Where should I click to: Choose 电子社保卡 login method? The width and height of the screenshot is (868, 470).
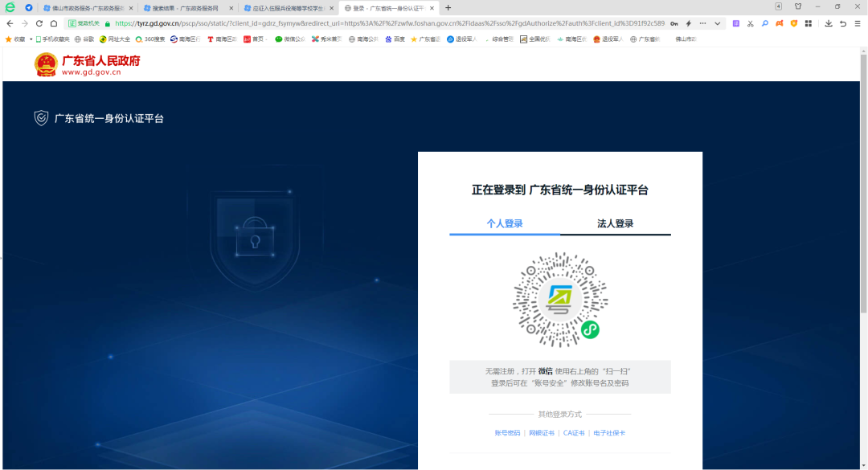pos(609,433)
